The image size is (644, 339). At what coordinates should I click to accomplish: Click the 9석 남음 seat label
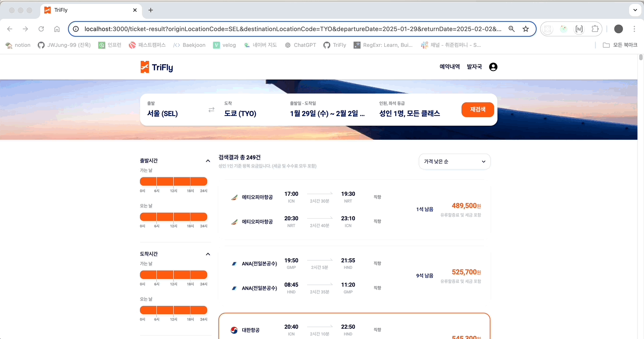click(x=425, y=275)
